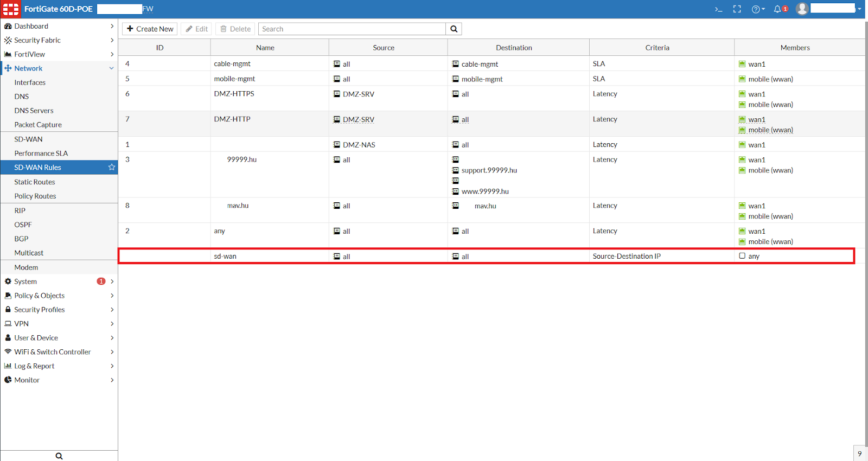Viewport: 868px width, 461px height.
Task: Click the System gear icon
Action: tap(8, 281)
